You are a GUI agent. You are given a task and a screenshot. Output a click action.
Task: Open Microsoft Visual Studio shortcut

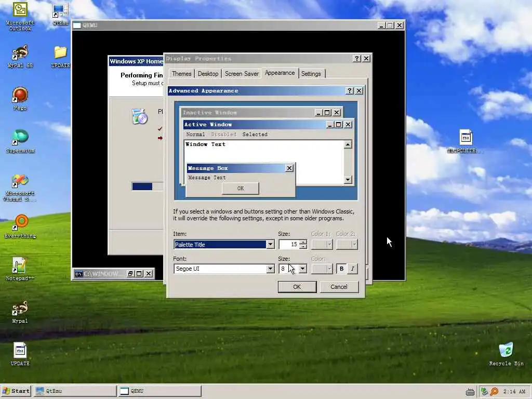tap(20, 187)
